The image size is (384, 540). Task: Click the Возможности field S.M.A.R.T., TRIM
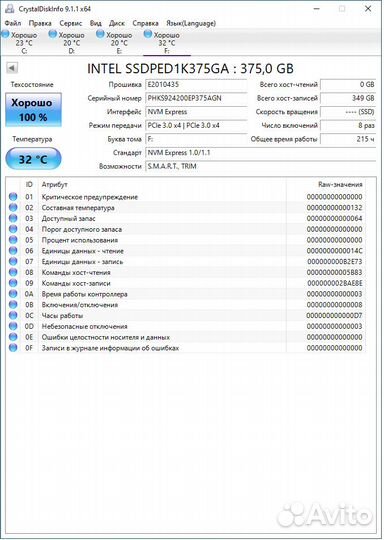tap(260, 166)
